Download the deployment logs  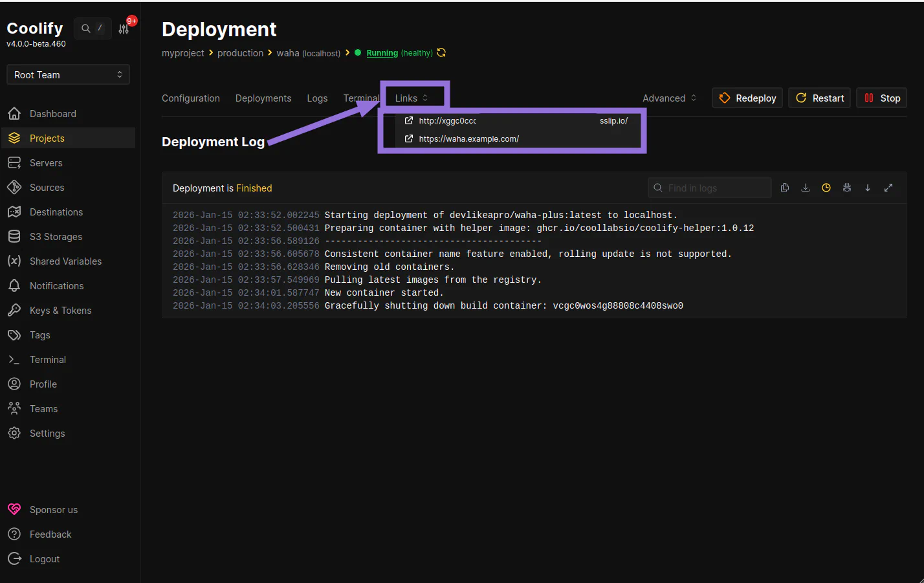tap(806, 188)
